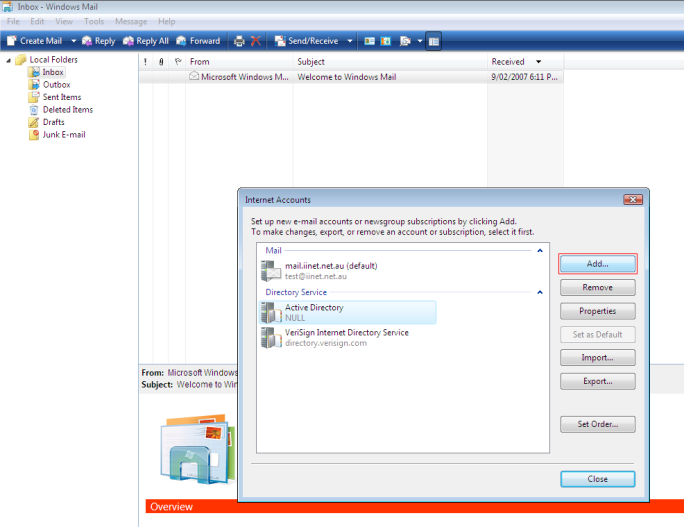The width and height of the screenshot is (684, 527).
Task: Click Close button at dialog bottom
Action: pos(598,479)
